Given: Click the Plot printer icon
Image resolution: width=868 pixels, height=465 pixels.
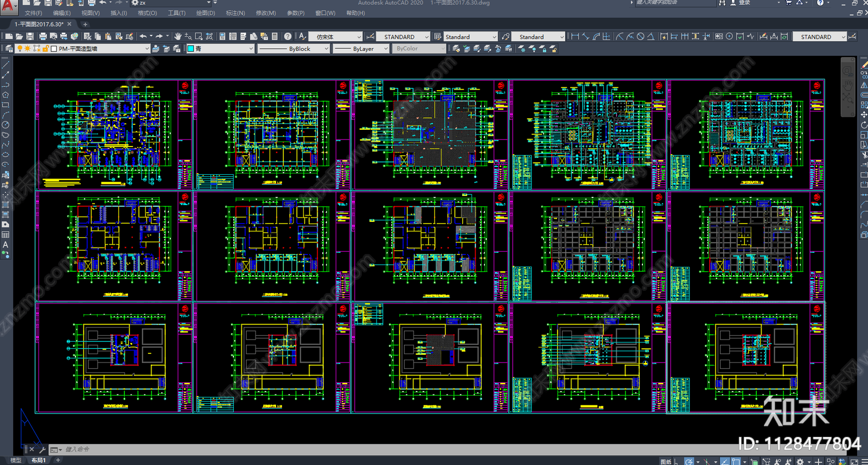Looking at the screenshot, I should pos(43,36).
